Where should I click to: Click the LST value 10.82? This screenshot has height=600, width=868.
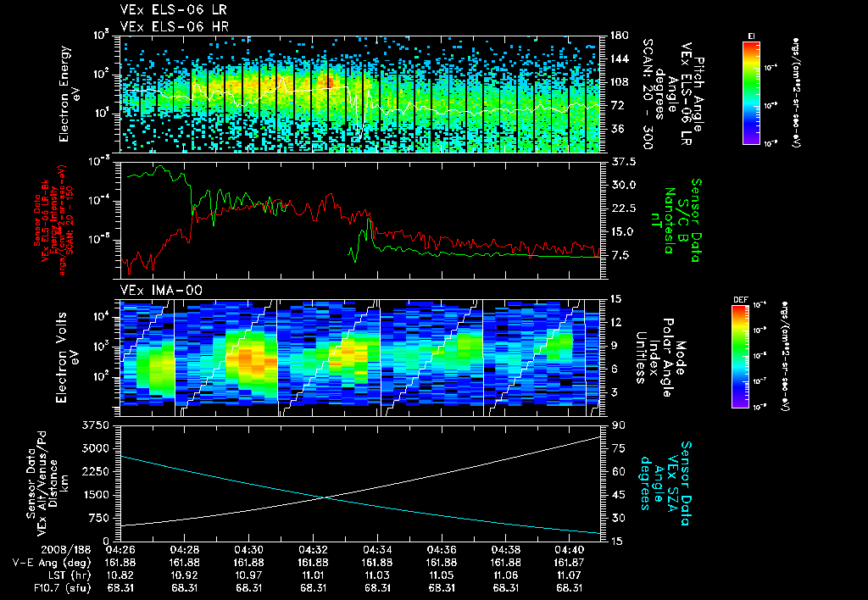pyautogui.click(x=120, y=575)
